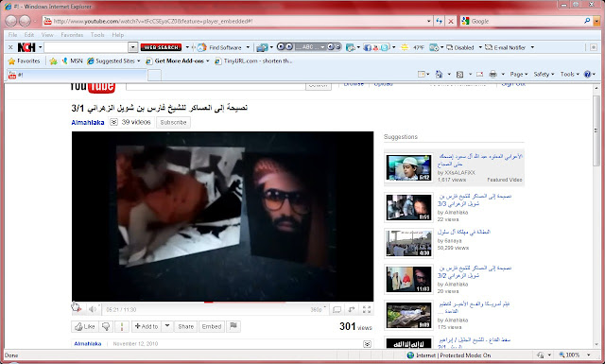Click the Stop loading X icon

[450, 21]
